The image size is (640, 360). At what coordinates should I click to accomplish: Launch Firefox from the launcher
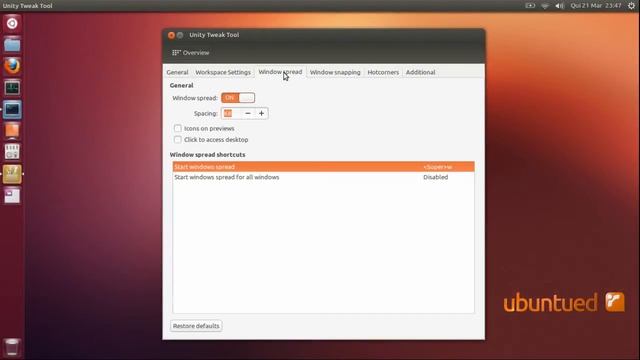click(12, 66)
